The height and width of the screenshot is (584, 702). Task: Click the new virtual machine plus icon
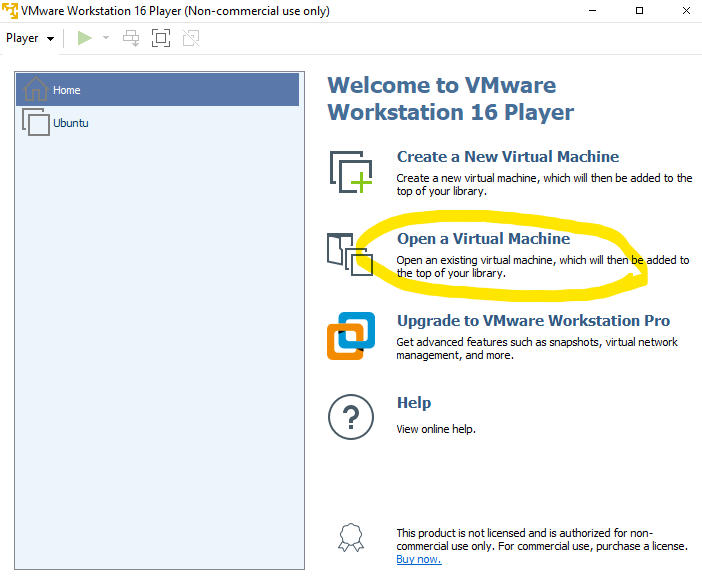[x=351, y=172]
